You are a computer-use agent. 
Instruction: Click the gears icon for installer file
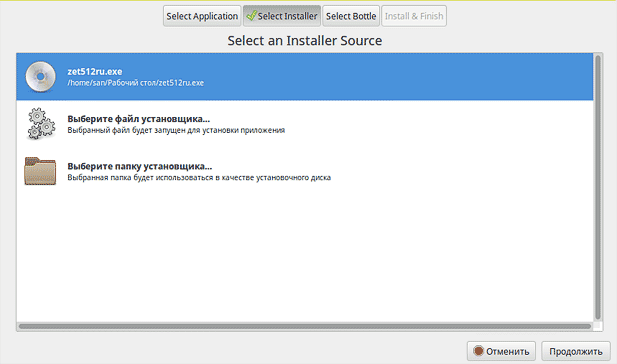41,124
